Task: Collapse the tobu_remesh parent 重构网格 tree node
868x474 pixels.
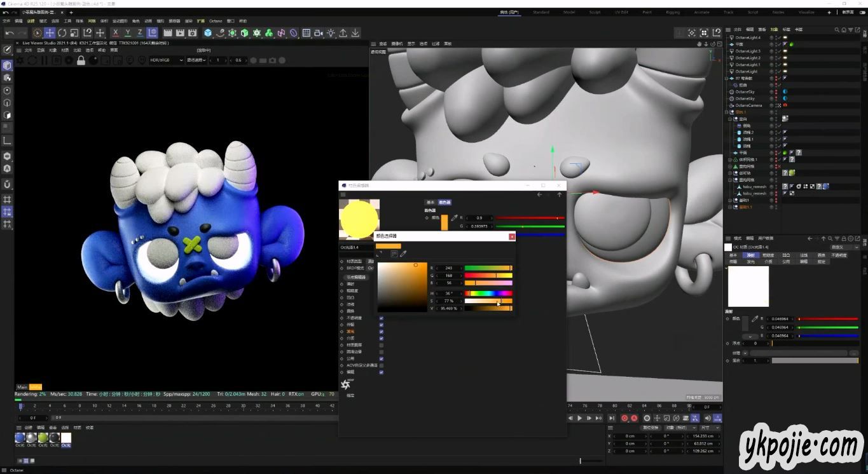Action: click(730, 180)
